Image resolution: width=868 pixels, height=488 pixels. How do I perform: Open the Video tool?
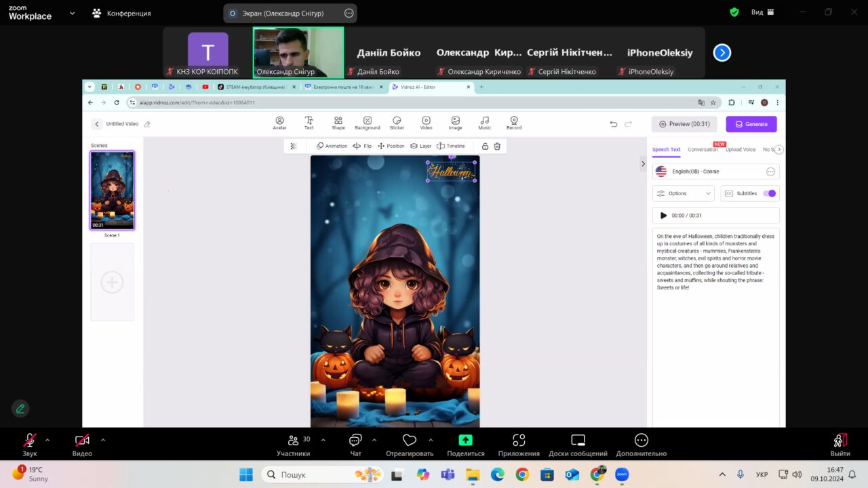click(x=426, y=123)
